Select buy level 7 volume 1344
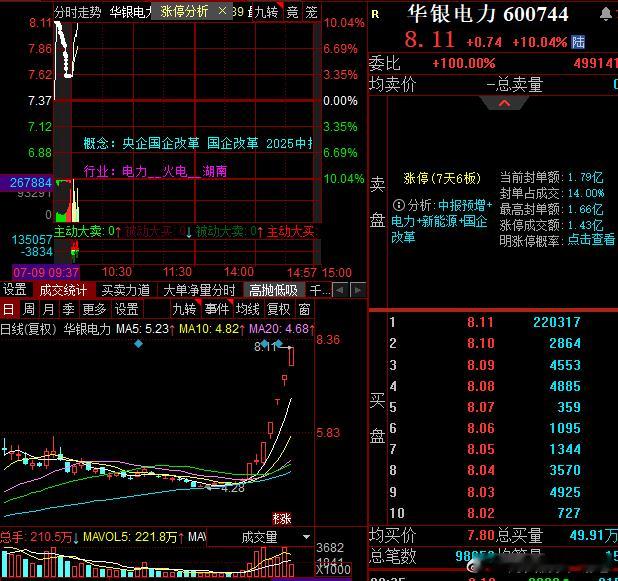 point(565,449)
